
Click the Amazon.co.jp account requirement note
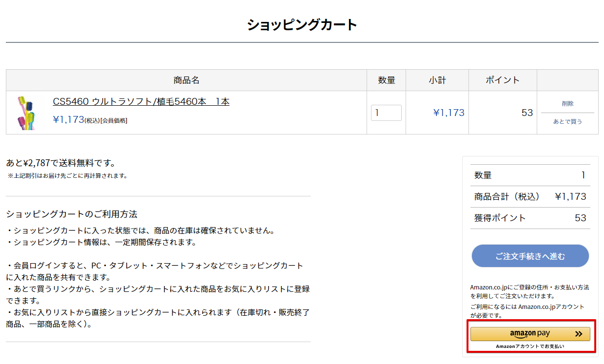(527, 311)
